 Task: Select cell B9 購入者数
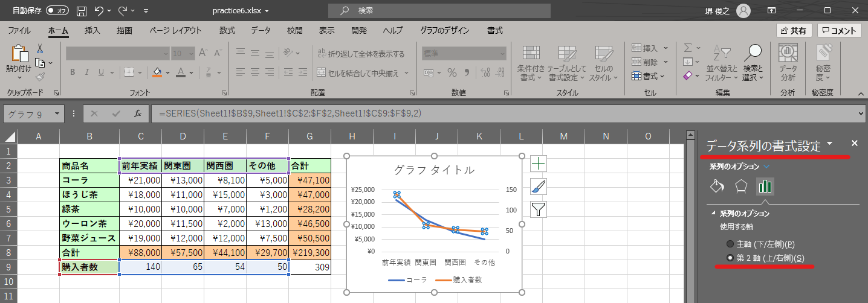point(89,267)
